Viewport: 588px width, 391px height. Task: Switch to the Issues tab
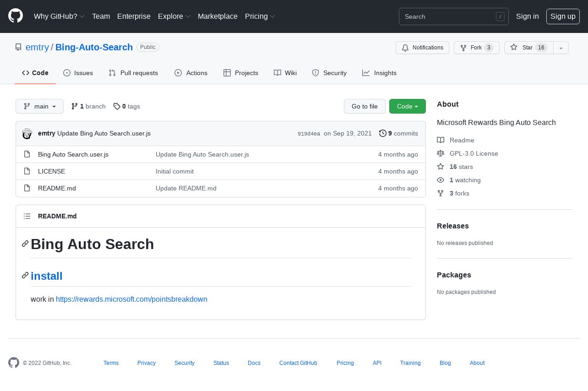pyautogui.click(x=78, y=73)
